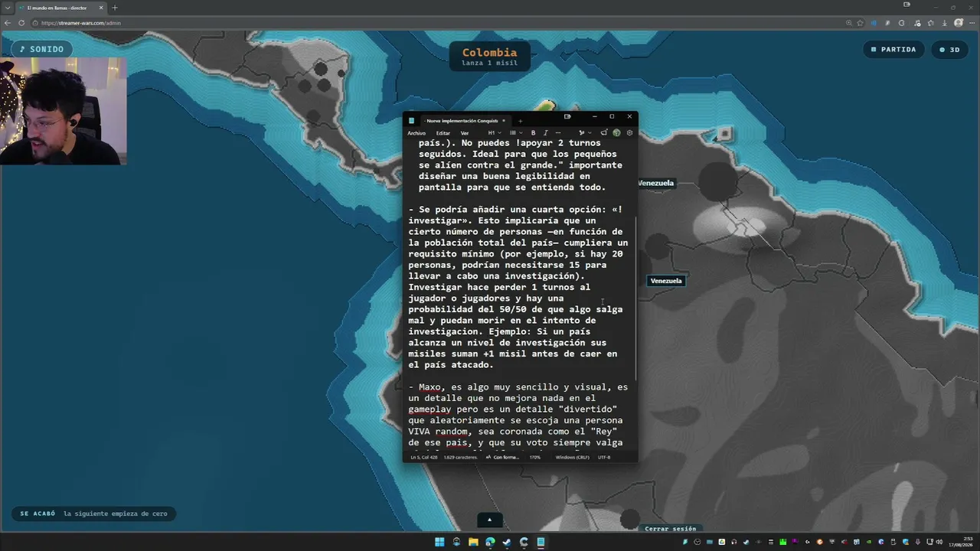980x551 pixels.
Task: Select the lower Venezuela map label
Action: pyautogui.click(x=666, y=281)
